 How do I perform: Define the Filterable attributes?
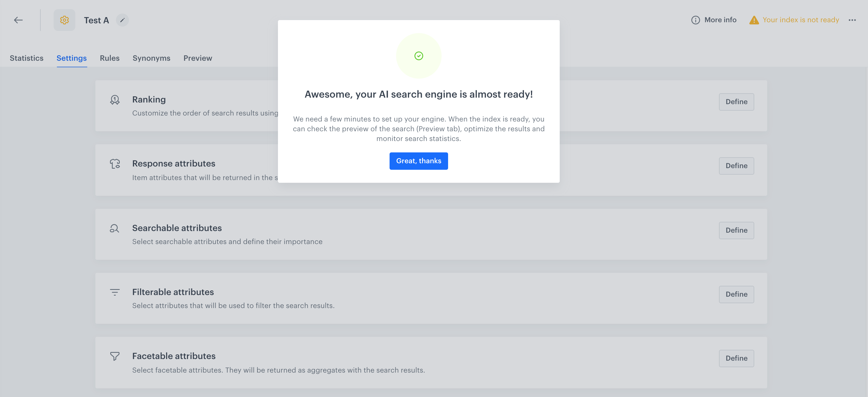736,294
